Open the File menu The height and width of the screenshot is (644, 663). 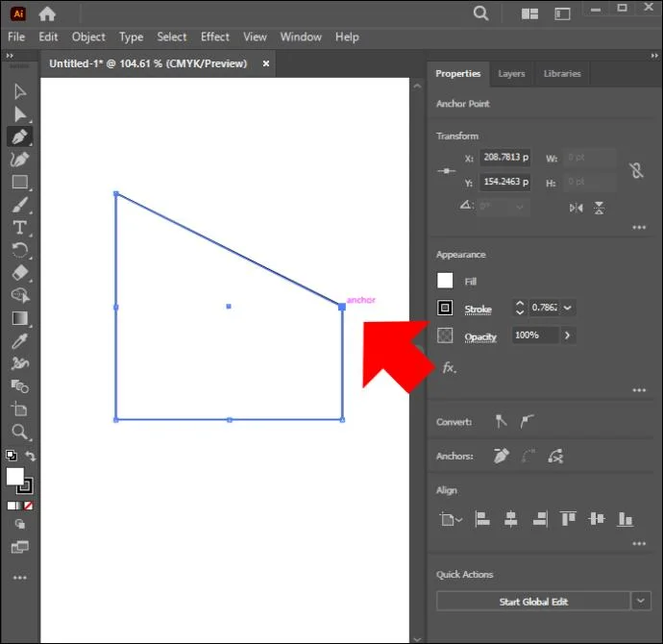click(16, 37)
